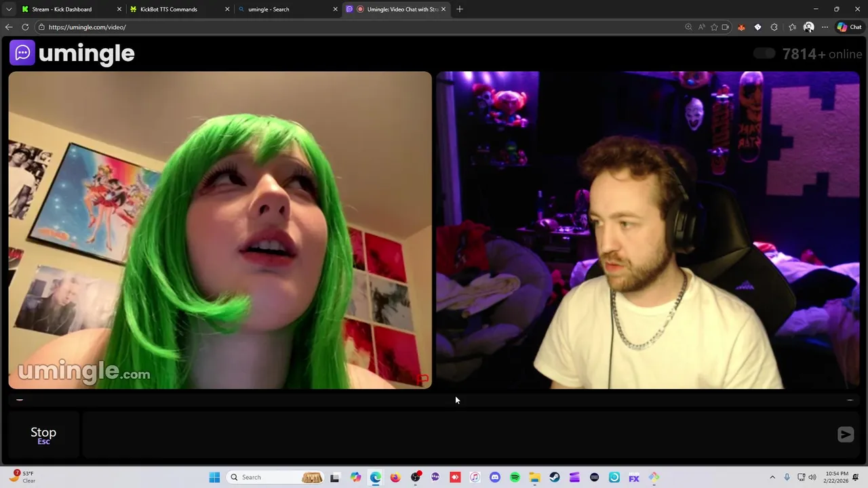
Task: Open the Extensions puzzle menu
Action: 774,27
